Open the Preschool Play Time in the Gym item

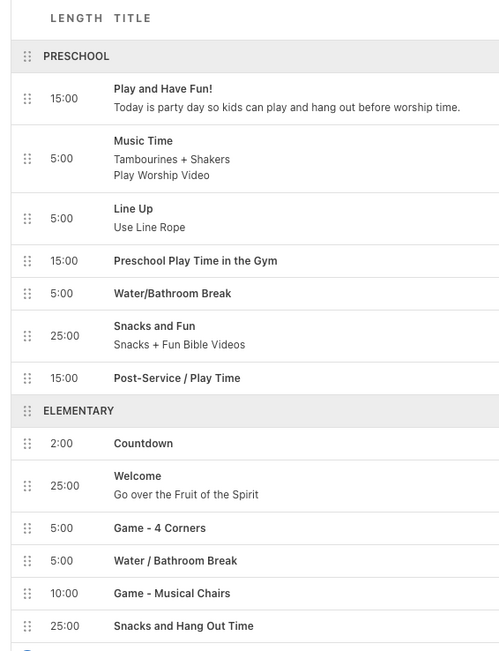click(x=196, y=261)
